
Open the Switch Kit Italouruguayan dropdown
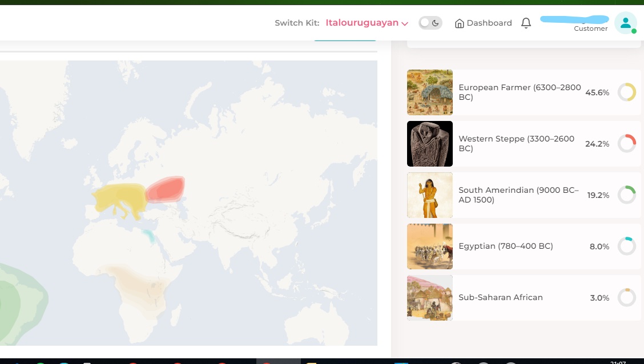[367, 23]
